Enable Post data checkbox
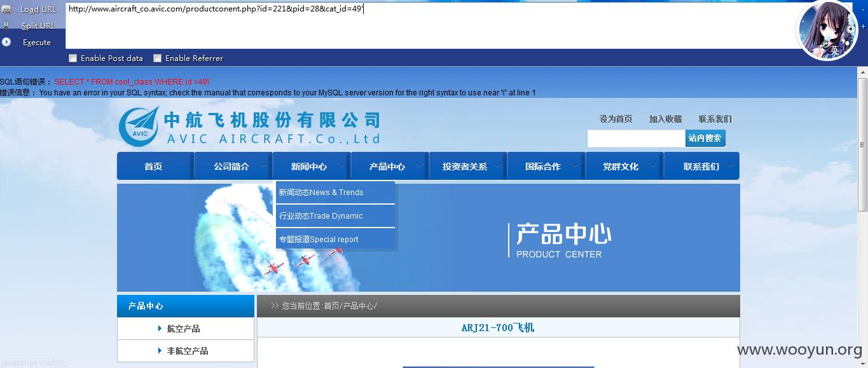This screenshot has height=368, width=868. pos(73,58)
